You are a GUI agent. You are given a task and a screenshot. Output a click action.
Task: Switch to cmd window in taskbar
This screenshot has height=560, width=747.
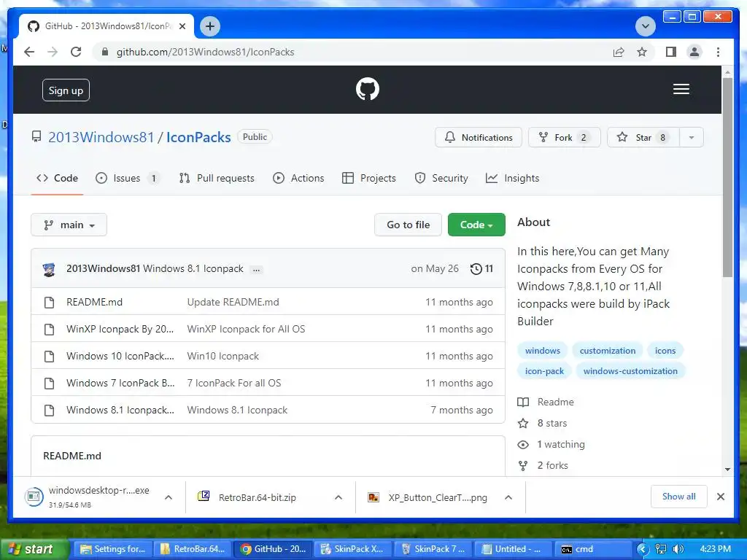[592, 549]
